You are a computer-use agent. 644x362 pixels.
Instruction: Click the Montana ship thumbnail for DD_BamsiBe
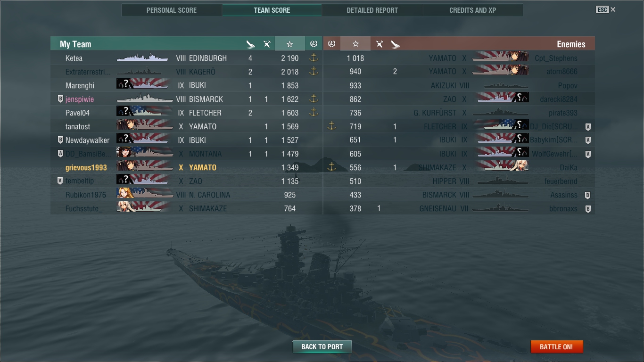coord(145,154)
